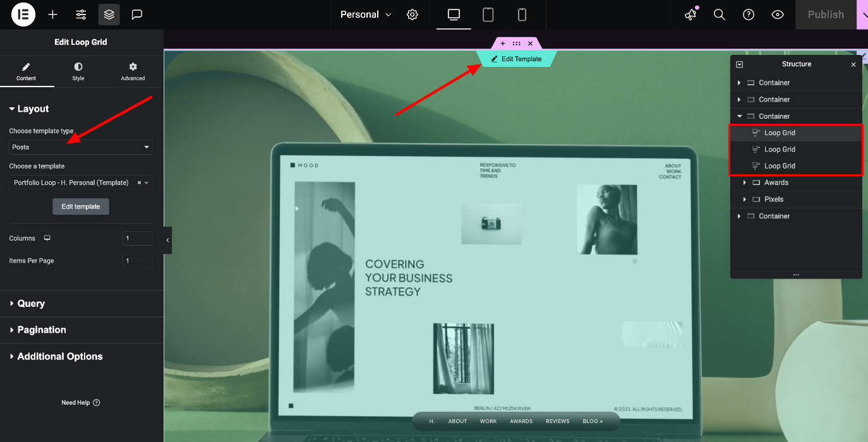Switch to the Advanced tab
868x442 pixels.
point(133,71)
